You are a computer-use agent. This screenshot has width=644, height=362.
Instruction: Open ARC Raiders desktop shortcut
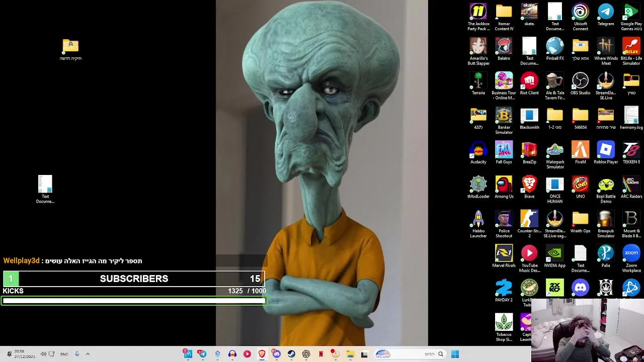[631, 188]
